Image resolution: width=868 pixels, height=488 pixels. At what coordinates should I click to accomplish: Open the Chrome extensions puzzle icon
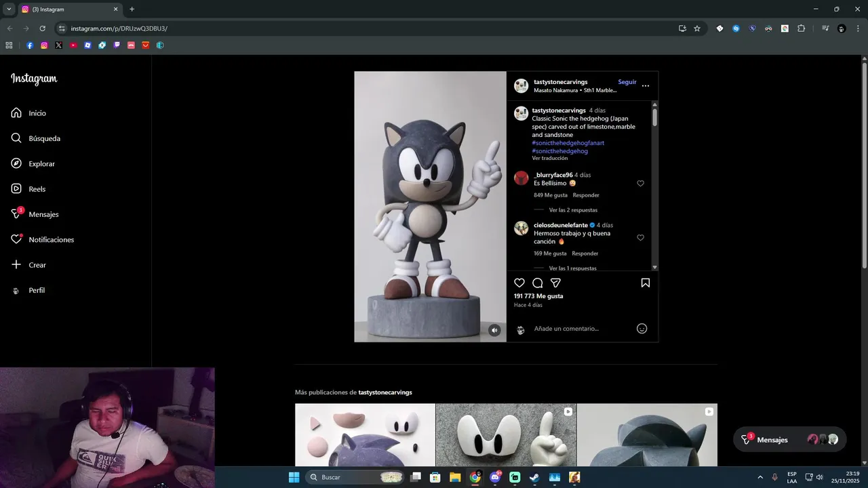pos(801,28)
